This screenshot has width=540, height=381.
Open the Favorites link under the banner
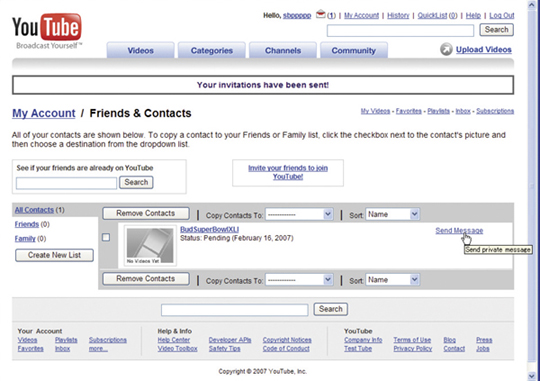point(409,111)
